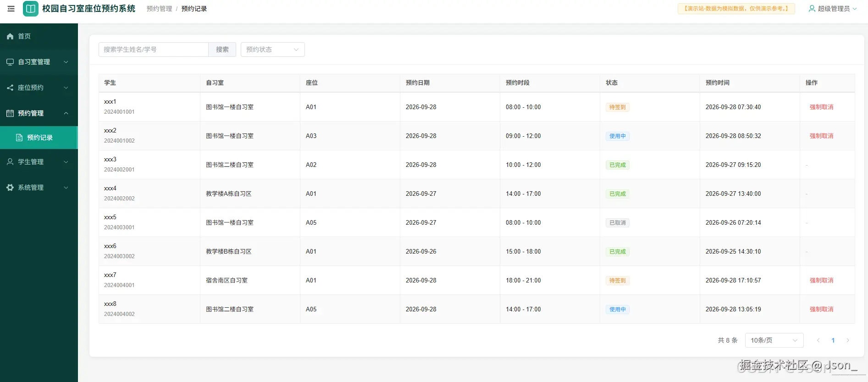Open the 超级管理员 account dropdown arrow
Image resolution: width=868 pixels, height=382 pixels.
click(x=855, y=9)
